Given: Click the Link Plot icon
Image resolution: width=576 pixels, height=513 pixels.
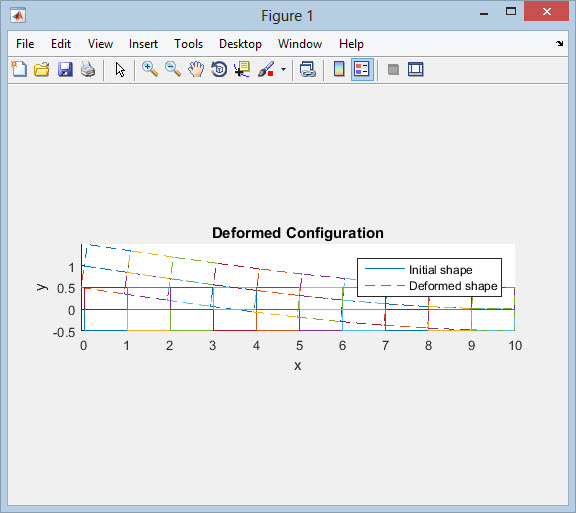Looking at the screenshot, I should [308, 69].
